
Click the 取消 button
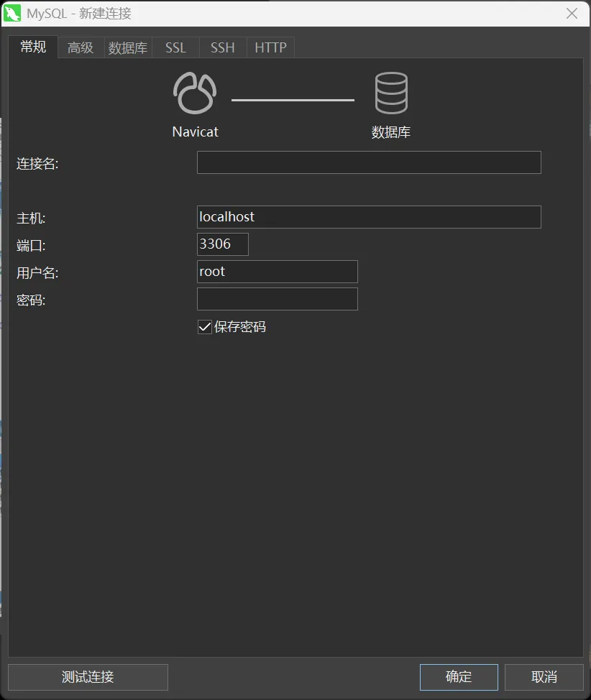544,677
